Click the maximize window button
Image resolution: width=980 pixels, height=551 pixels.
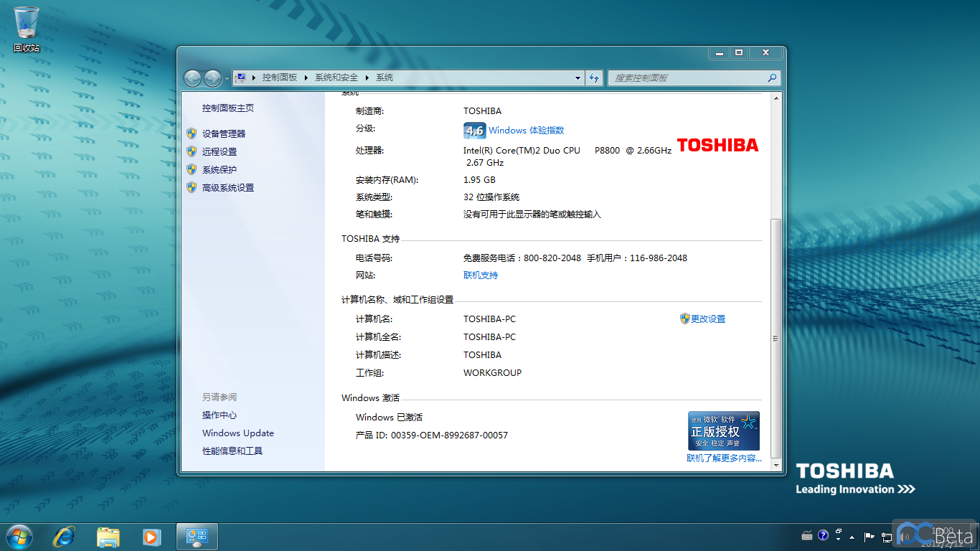738,52
